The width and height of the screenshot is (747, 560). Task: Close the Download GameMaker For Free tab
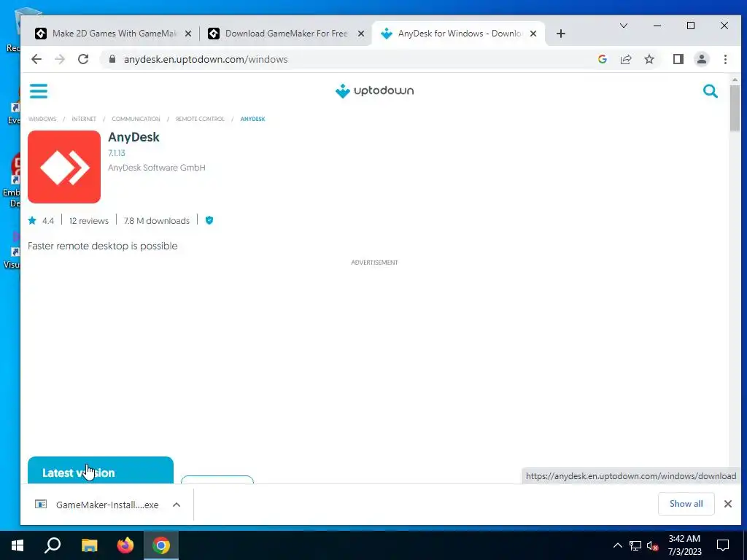[361, 34]
